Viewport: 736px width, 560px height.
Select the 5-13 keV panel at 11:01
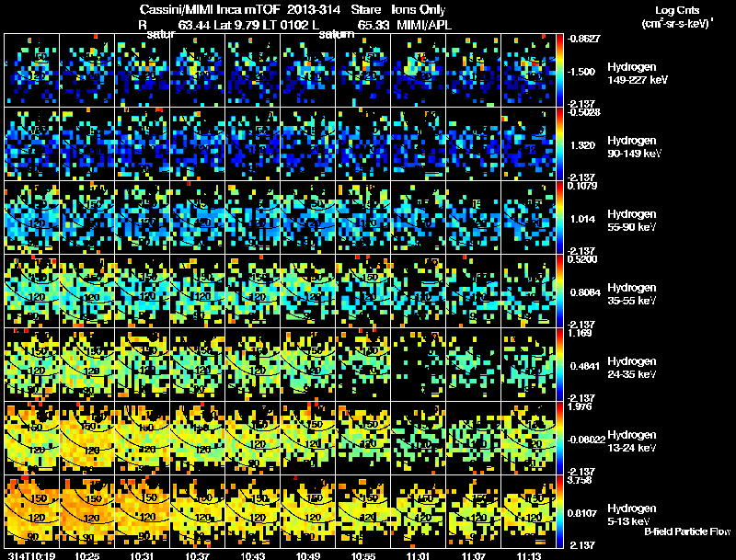tap(419, 512)
